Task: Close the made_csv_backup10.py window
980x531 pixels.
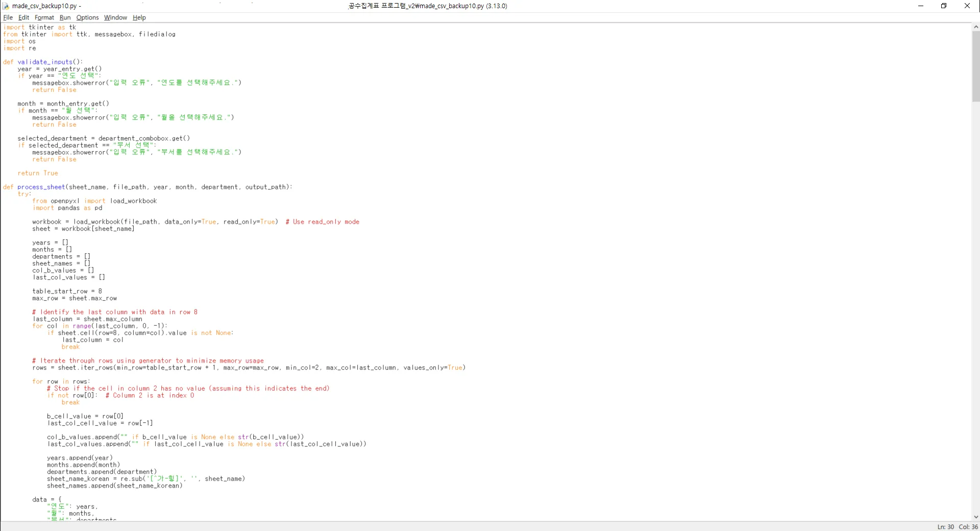Action: pos(967,6)
